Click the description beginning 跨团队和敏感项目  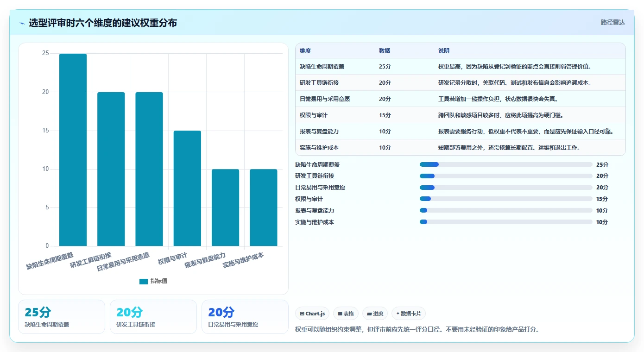pyautogui.click(x=501, y=115)
